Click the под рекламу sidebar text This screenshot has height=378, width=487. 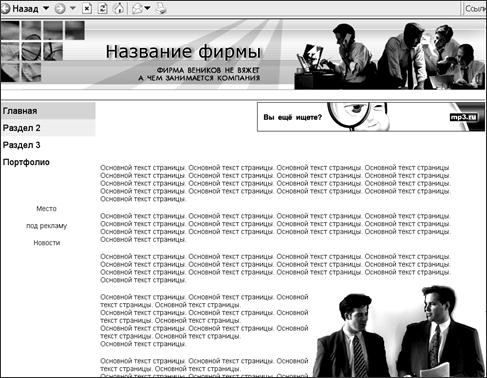pyautogui.click(x=47, y=226)
